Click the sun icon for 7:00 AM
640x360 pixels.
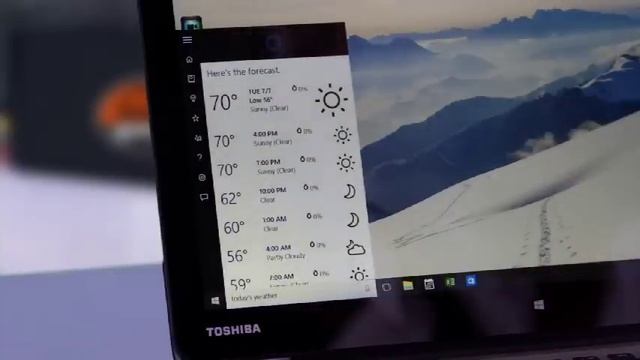point(359,274)
